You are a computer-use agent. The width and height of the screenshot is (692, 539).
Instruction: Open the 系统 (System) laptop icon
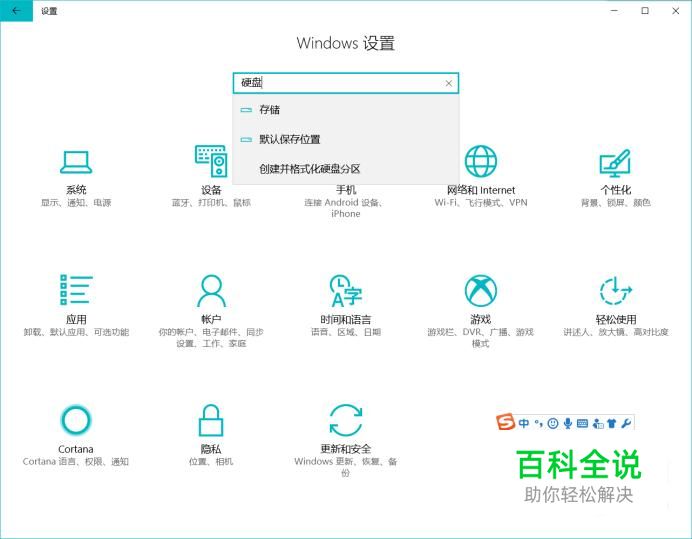pyautogui.click(x=76, y=162)
